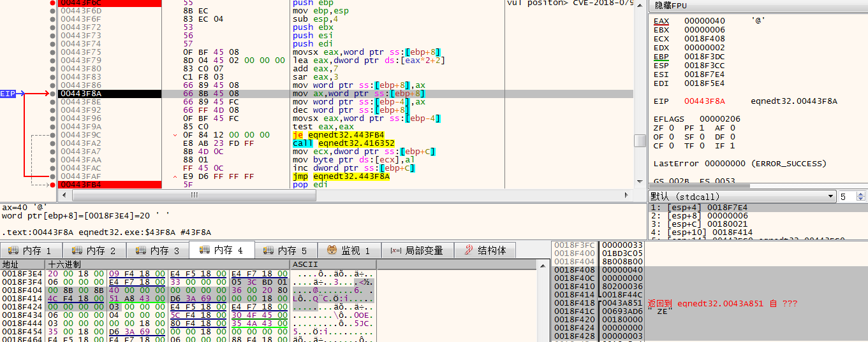Image resolution: width=868 pixels, height=342 pixels.
Task: Toggle breakpoint dot at address 00443F92
Action: [x=52, y=110]
